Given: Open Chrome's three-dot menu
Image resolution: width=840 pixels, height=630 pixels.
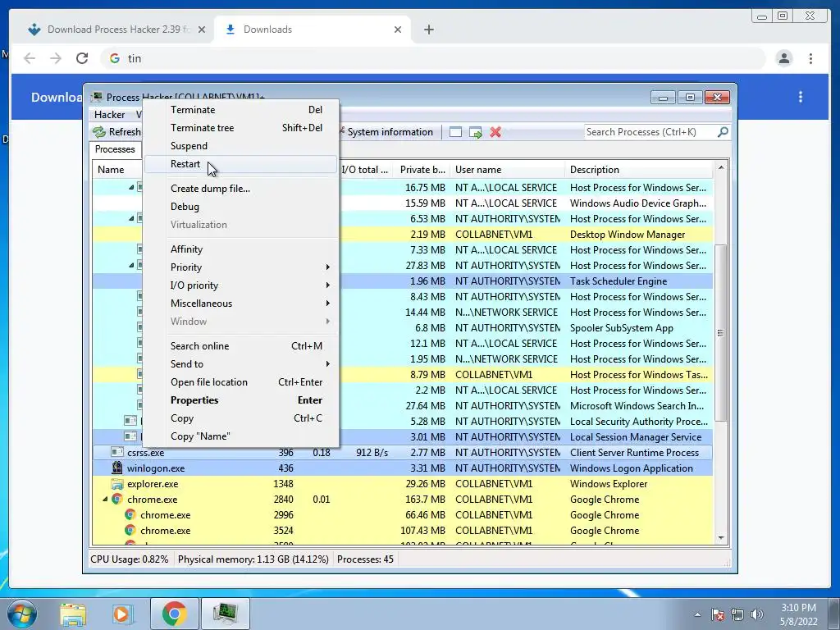Looking at the screenshot, I should (x=810, y=58).
